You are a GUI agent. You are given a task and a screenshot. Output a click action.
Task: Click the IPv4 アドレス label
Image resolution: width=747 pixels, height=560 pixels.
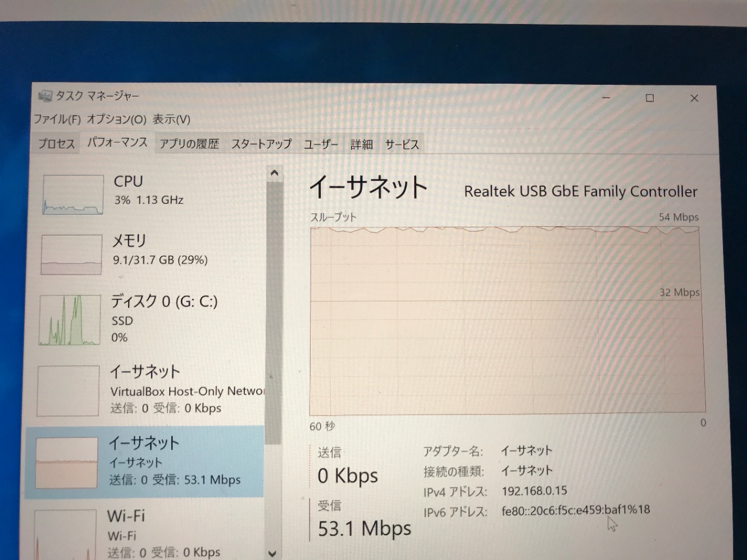pyautogui.click(x=456, y=491)
